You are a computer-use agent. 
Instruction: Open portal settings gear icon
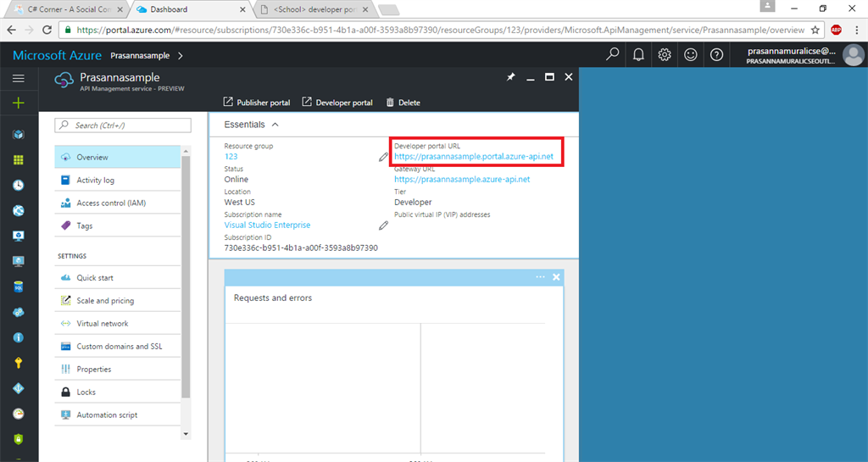[665, 54]
